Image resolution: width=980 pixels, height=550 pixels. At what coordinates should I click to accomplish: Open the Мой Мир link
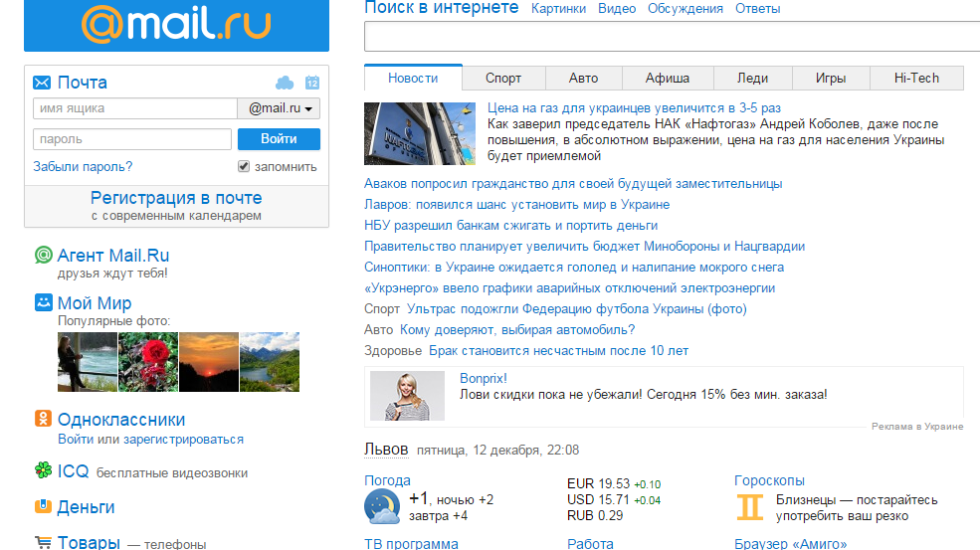click(95, 303)
